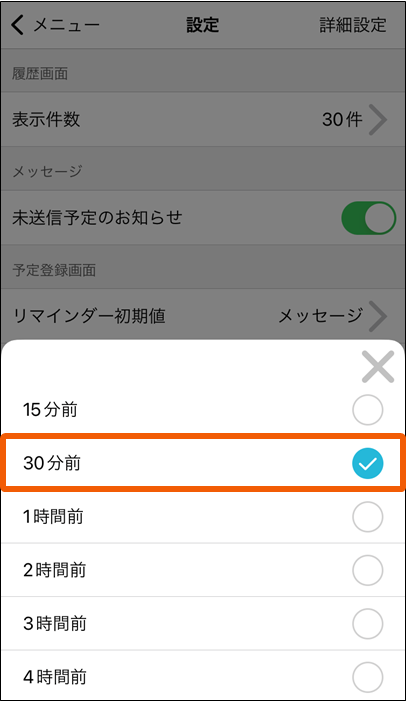Tap the 30件 value in 表示件数
The width and height of the screenshot is (407, 702).
342,120
